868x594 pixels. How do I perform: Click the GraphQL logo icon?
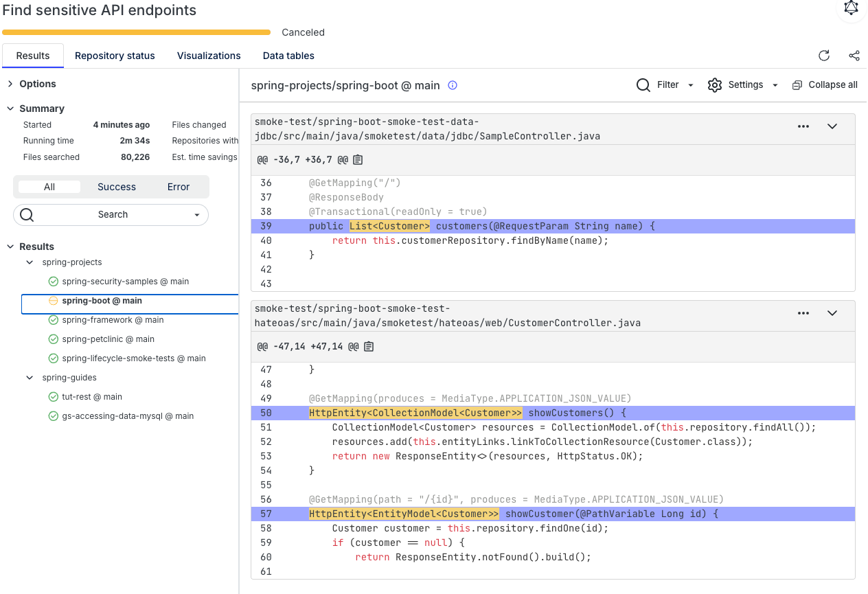click(852, 8)
